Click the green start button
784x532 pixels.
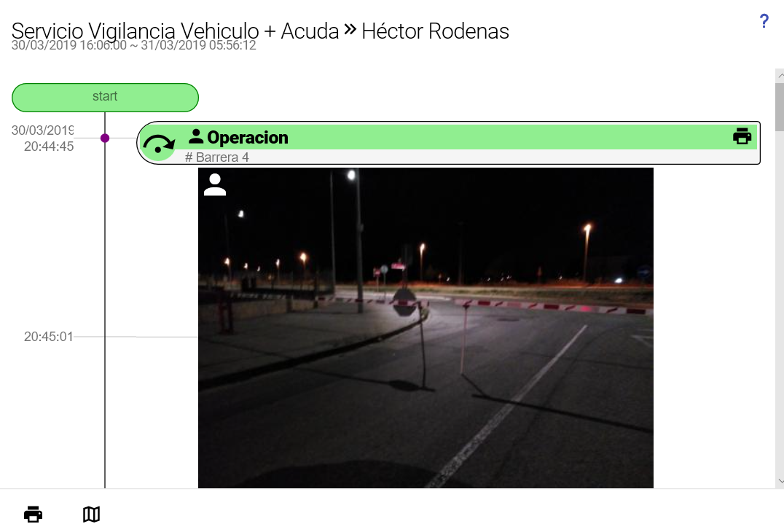coord(105,98)
